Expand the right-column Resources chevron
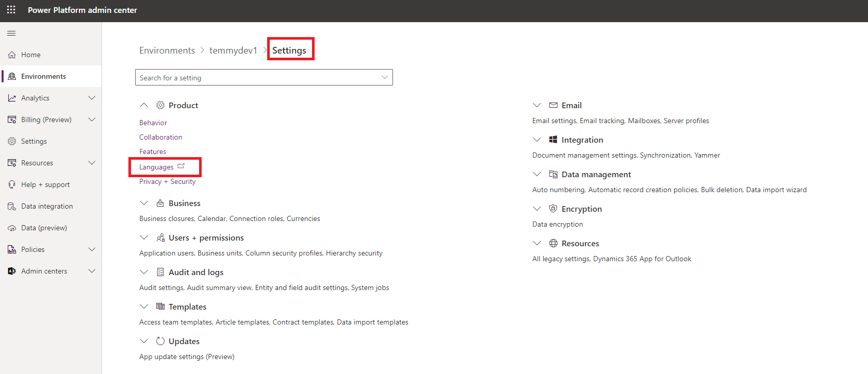Image resolution: width=868 pixels, height=374 pixels. click(537, 243)
